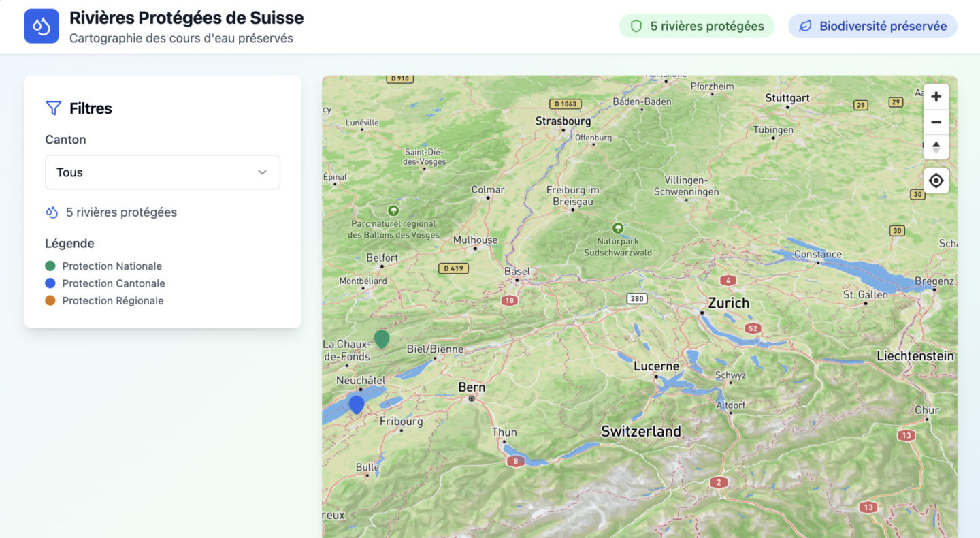
Task: Click the Stuttgart label on the map
Action: coord(787,97)
